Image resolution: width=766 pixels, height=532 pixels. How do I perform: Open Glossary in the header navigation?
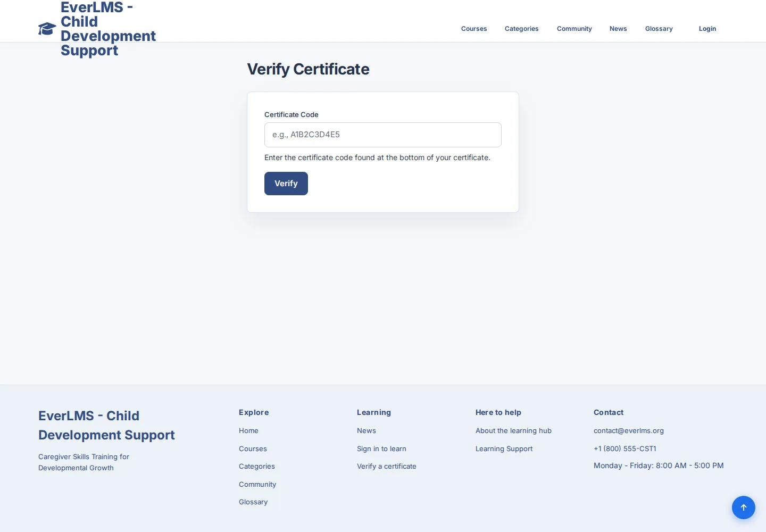pyautogui.click(x=659, y=29)
